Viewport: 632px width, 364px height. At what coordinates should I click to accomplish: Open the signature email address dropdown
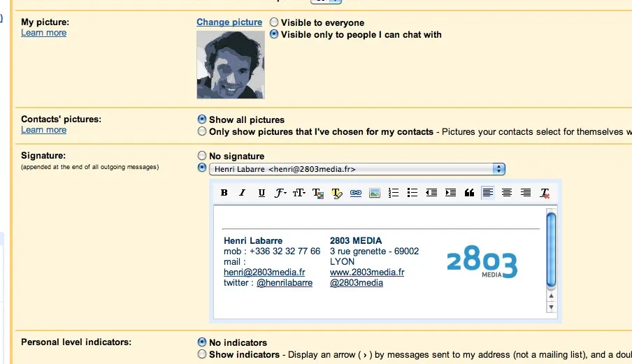(x=357, y=169)
